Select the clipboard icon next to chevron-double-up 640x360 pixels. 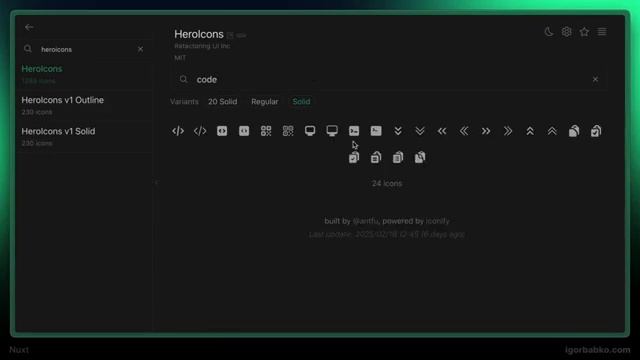pos(574,131)
